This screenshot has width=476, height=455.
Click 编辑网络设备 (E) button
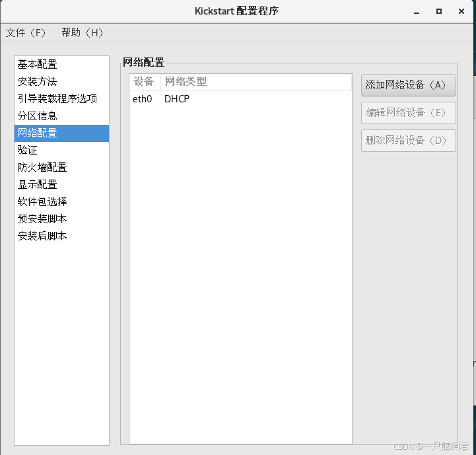pyautogui.click(x=408, y=113)
